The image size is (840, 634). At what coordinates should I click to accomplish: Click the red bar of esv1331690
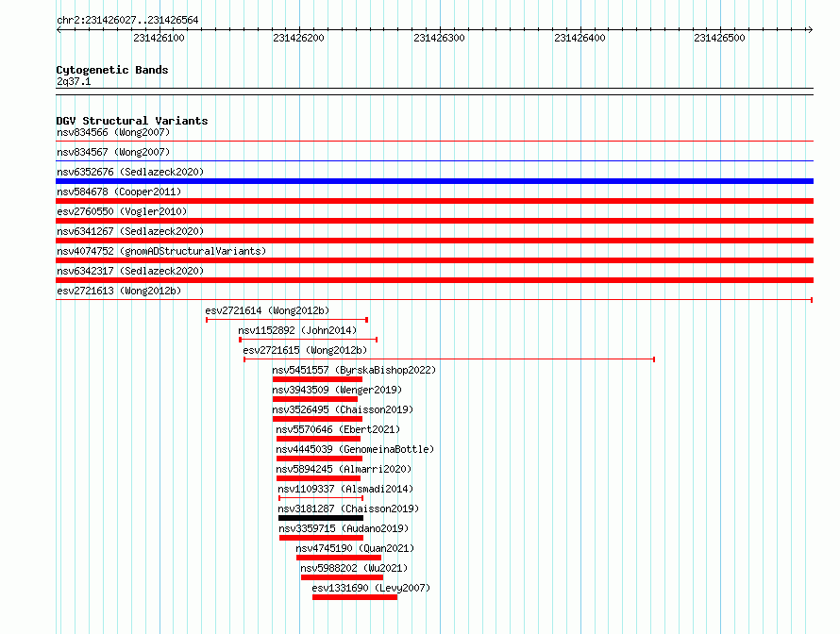pos(355,597)
